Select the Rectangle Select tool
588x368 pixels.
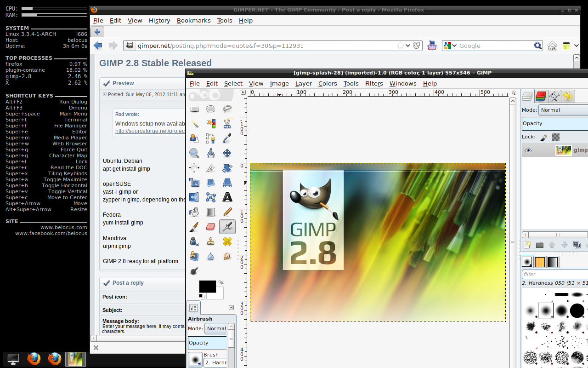(194, 109)
